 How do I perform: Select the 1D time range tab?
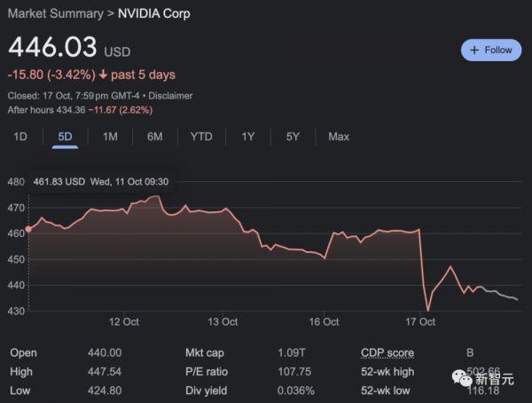[x=20, y=137]
